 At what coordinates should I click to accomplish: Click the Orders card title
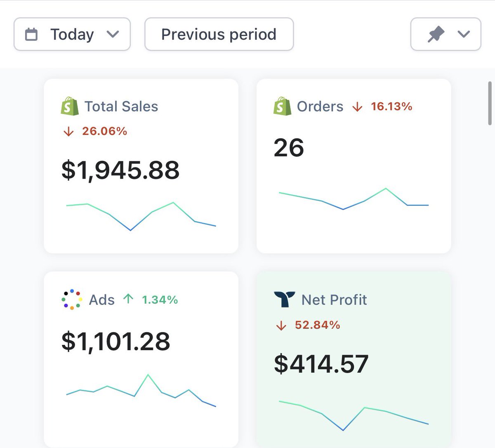pyautogui.click(x=320, y=106)
